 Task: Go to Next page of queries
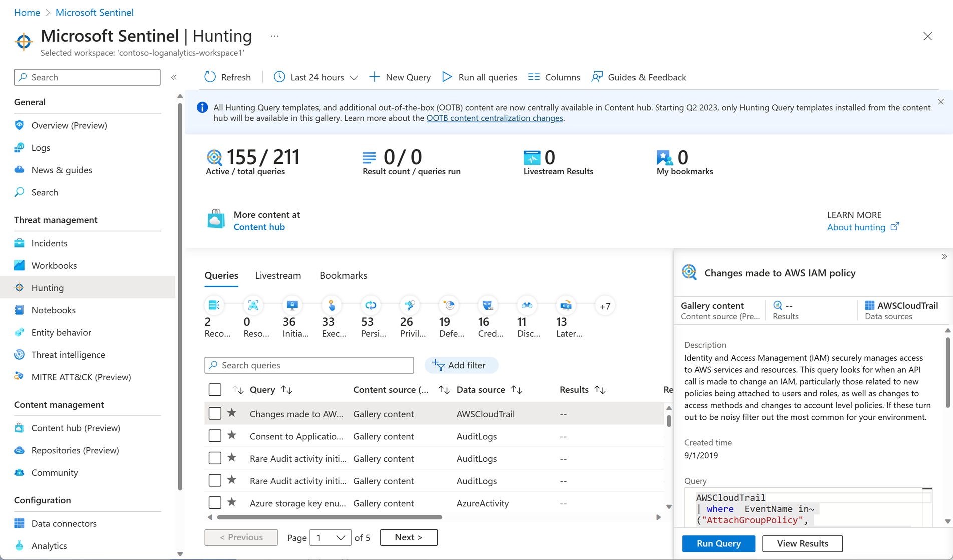coord(409,537)
